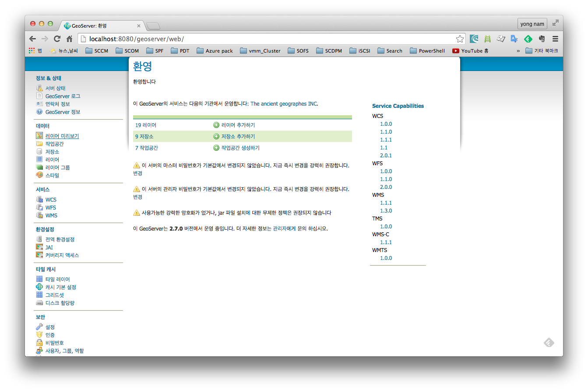
Task: Click the WCS service icon in sidebar
Action: click(x=39, y=199)
